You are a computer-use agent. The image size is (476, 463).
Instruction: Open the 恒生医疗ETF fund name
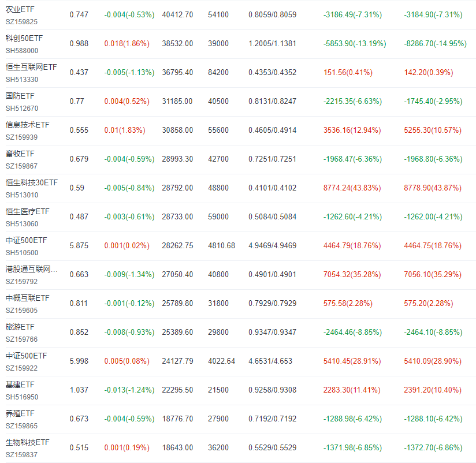pos(27,211)
